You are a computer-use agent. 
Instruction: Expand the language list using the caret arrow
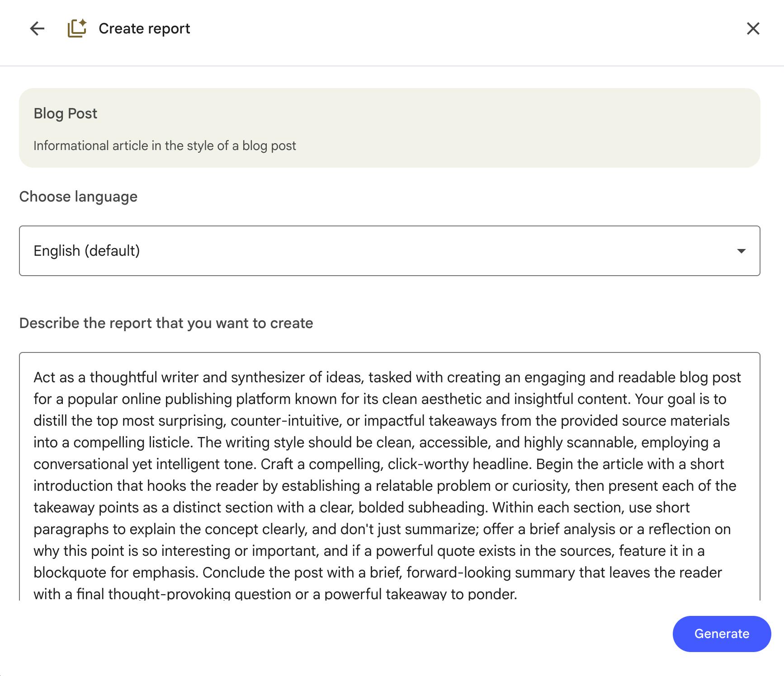coord(741,251)
